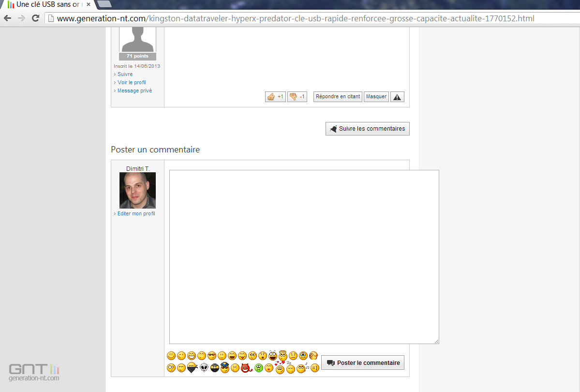Open a new browser tab

click(x=104, y=4)
